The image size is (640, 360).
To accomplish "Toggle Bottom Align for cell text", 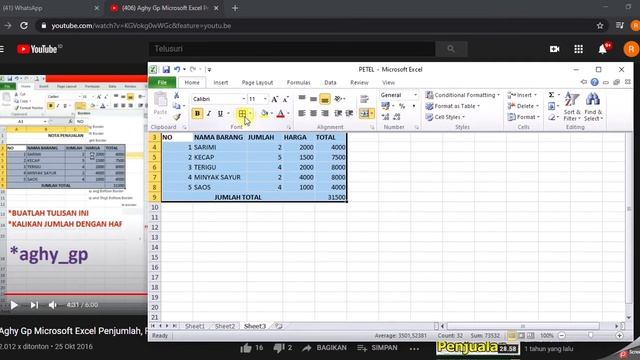I will 325,98.
